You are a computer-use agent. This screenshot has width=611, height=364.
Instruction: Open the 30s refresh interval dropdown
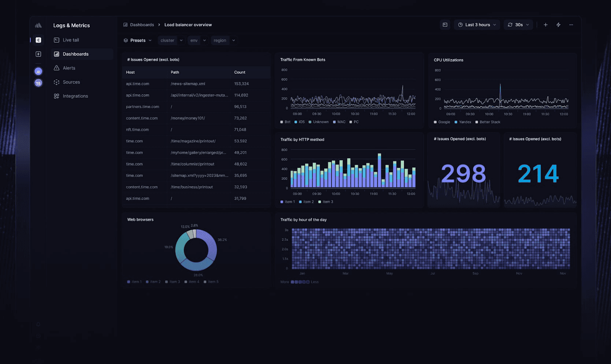[x=518, y=25]
